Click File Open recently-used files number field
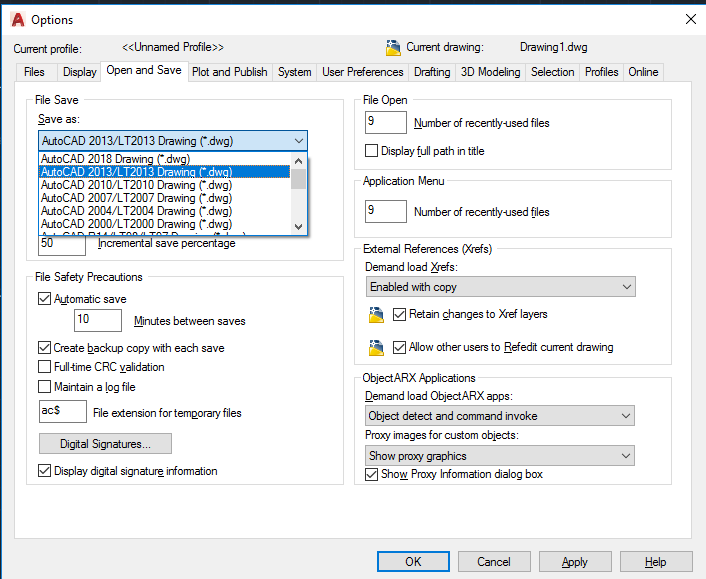This screenshot has width=706, height=579. tap(386, 122)
